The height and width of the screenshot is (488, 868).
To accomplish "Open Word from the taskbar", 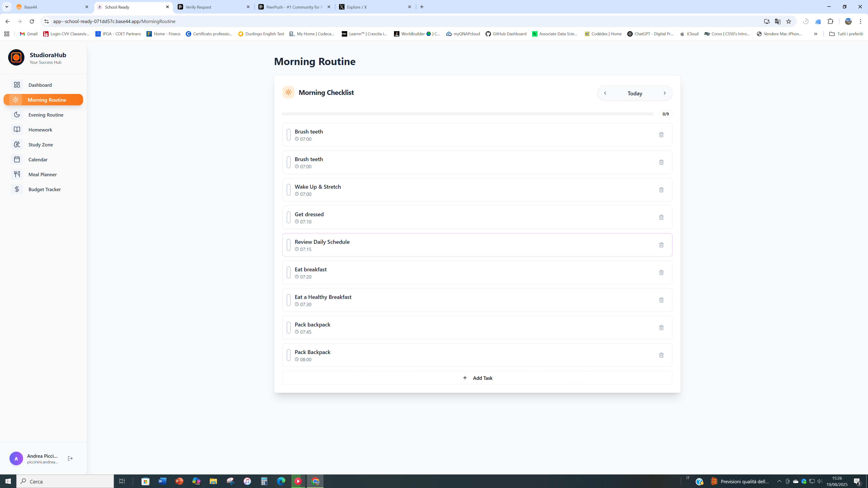I will pyautogui.click(x=163, y=481).
